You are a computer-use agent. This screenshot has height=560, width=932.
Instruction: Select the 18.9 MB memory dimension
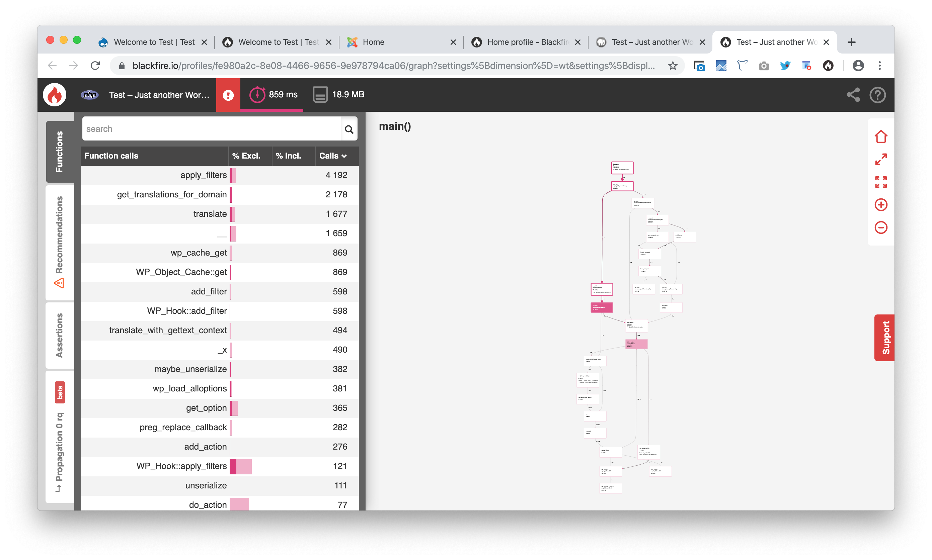(x=338, y=95)
